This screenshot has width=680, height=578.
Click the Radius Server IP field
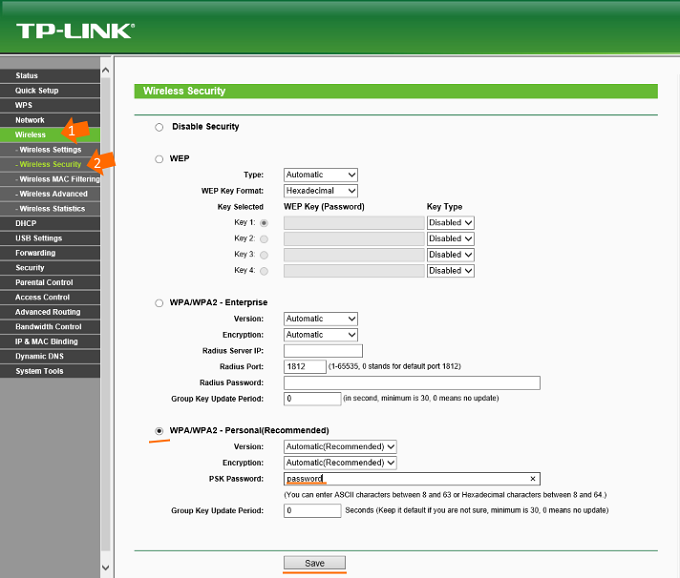323,351
